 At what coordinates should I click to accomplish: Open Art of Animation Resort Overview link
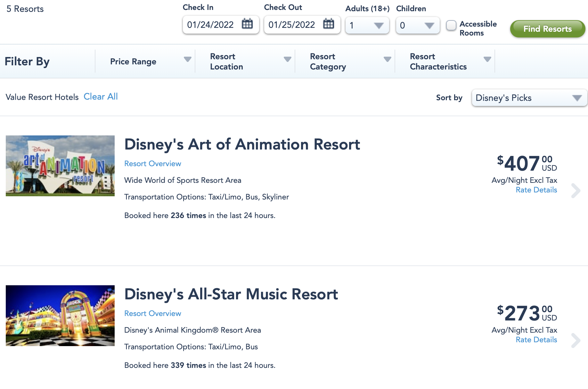point(152,164)
